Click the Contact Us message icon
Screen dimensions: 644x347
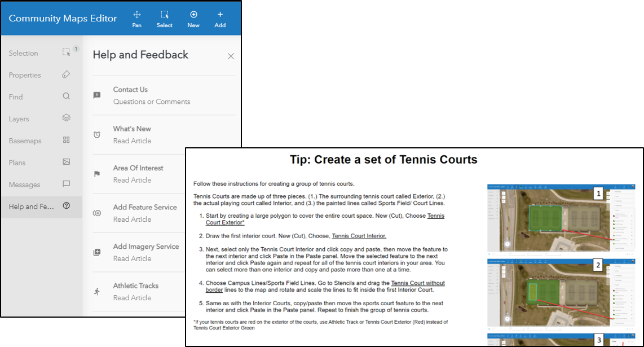97,95
